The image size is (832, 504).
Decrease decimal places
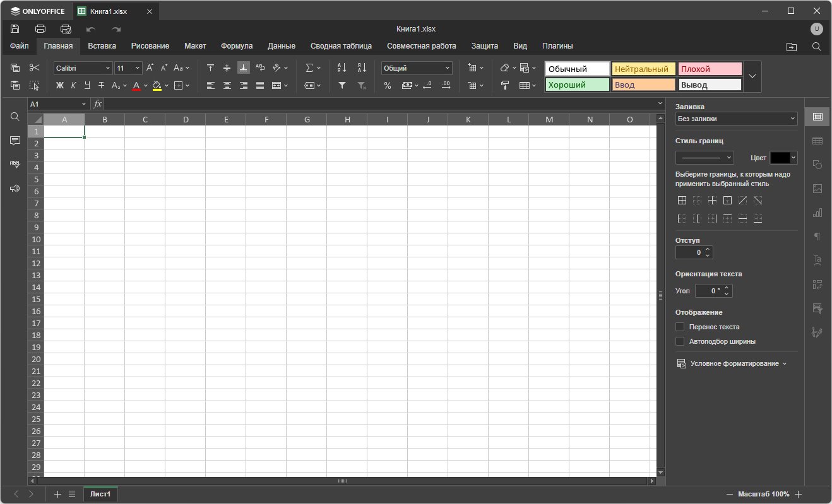[427, 85]
